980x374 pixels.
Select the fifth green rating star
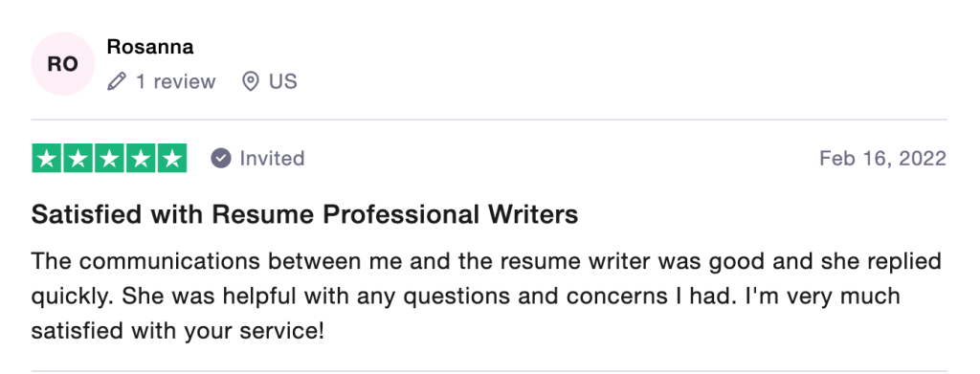[172, 158]
